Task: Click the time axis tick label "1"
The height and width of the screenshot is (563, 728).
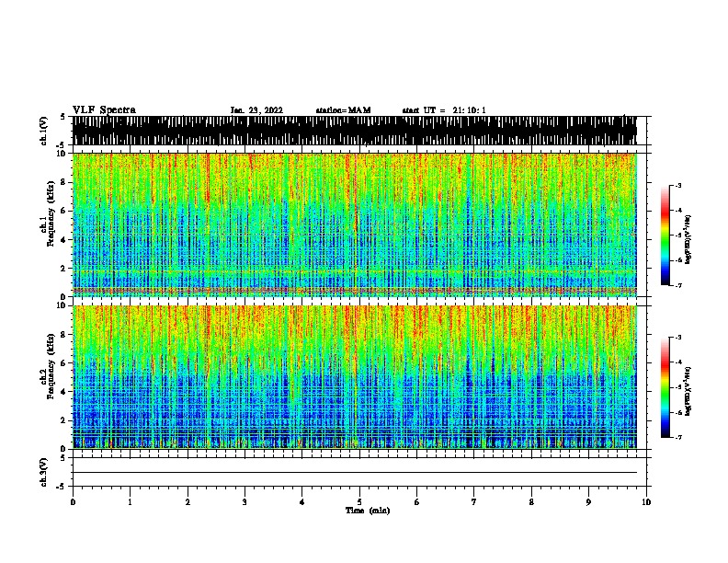Action: (x=130, y=502)
